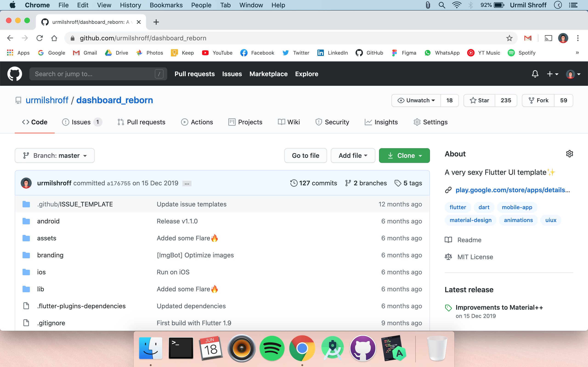Launch Android Studio from the dock
Image resolution: width=588 pixels, height=367 pixels.
pos(333,348)
